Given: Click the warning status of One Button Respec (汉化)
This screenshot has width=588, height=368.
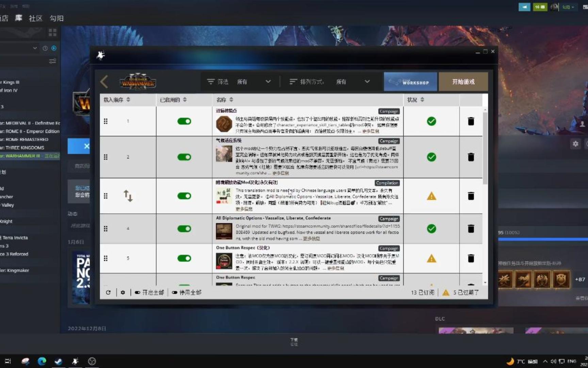Looking at the screenshot, I should 431,259.
